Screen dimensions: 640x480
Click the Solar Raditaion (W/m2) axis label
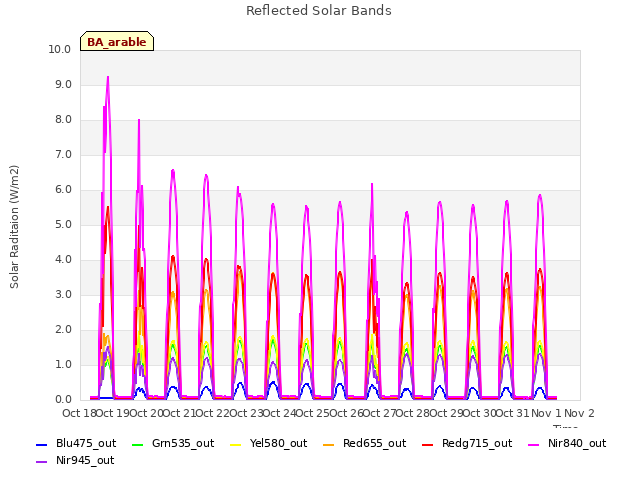point(14,227)
